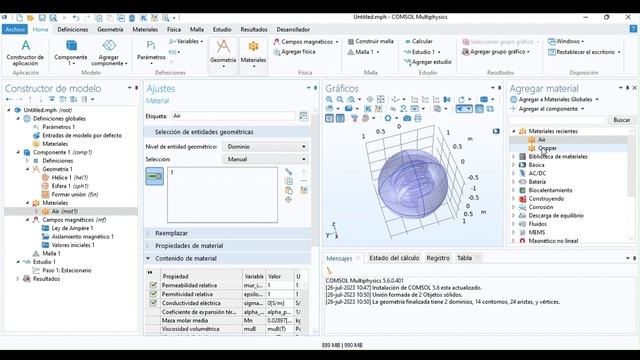Click Campos magnéticos ribbon button
The image size is (640, 360).
pyautogui.click(x=306, y=42)
